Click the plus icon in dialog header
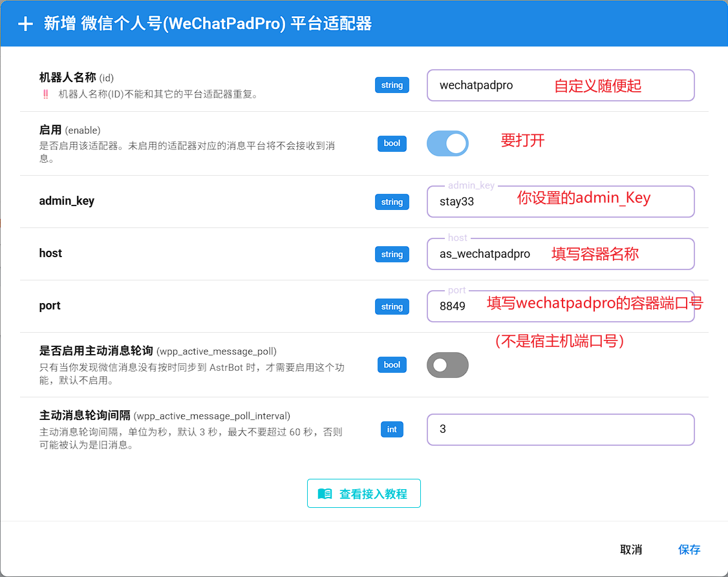Image resolution: width=728 pixels, height=577 pixels. tap(25, 24)
